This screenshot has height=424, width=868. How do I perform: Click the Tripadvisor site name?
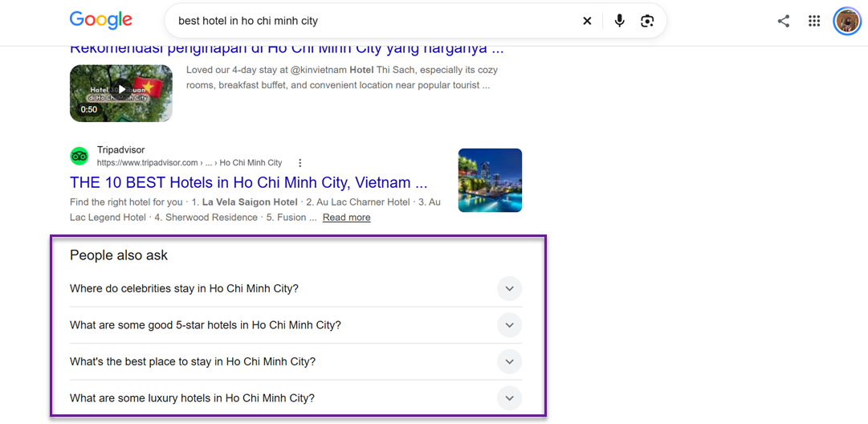(x=120, y=150)
